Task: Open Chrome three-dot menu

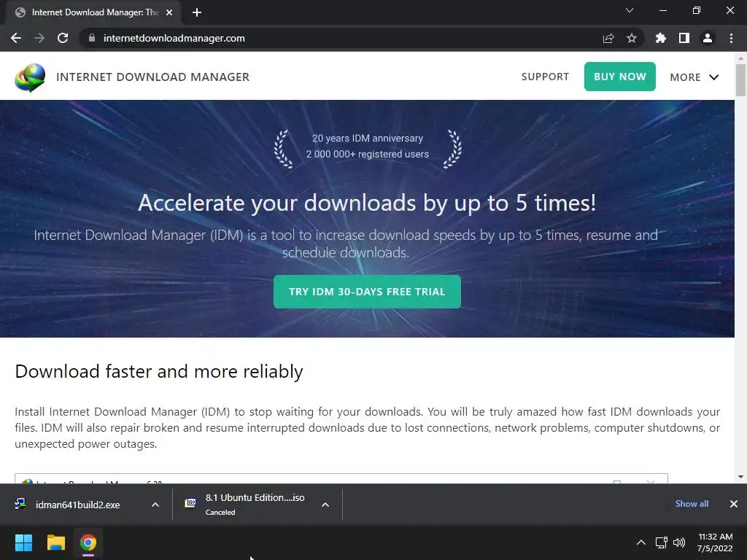Action: 731,38
